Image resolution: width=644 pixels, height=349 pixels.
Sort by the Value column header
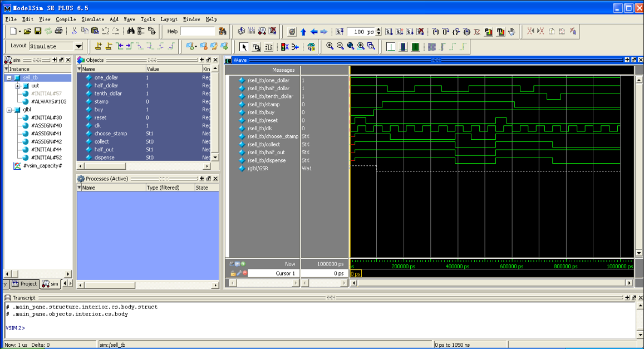pyautogui.click(x=153, y=69)
